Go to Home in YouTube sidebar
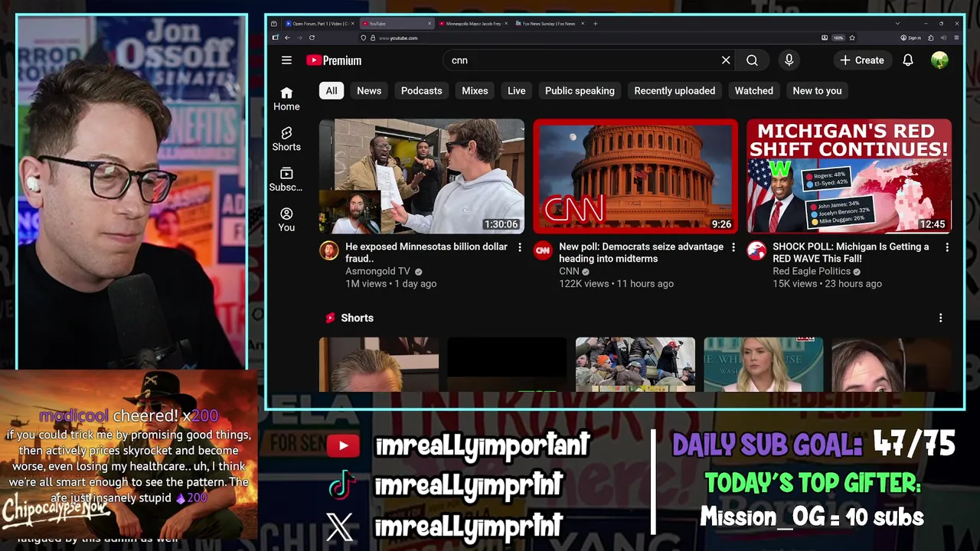The image size is (980, 551). coord(286,99)
